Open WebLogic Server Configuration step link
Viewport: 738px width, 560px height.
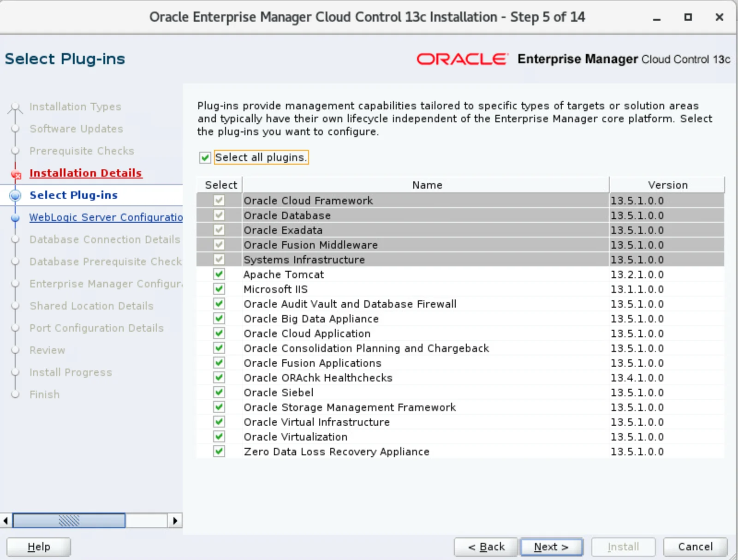click(x=106, y=217)
